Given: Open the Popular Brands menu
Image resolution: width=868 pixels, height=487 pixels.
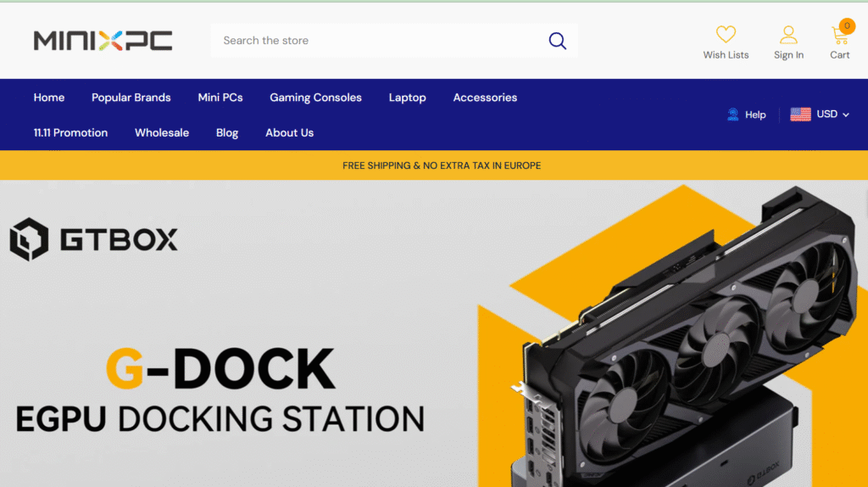Looking at the screenshot, I should click(131, 98).
